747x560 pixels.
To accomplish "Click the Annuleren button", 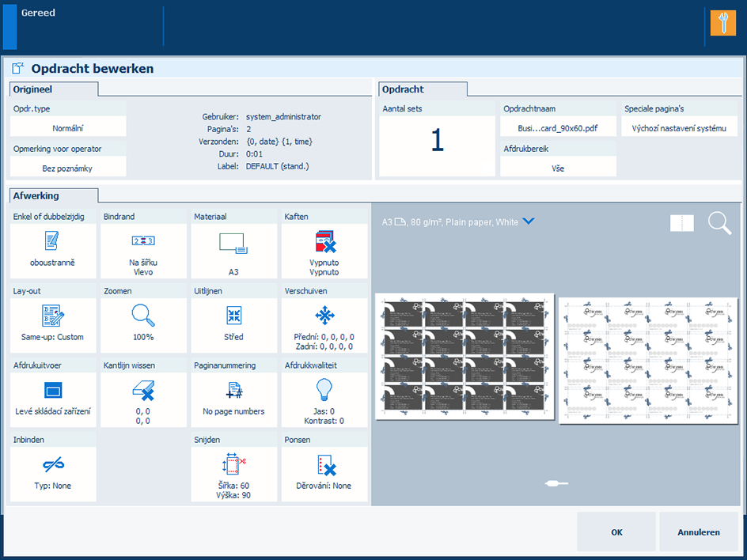I will 698,532.
